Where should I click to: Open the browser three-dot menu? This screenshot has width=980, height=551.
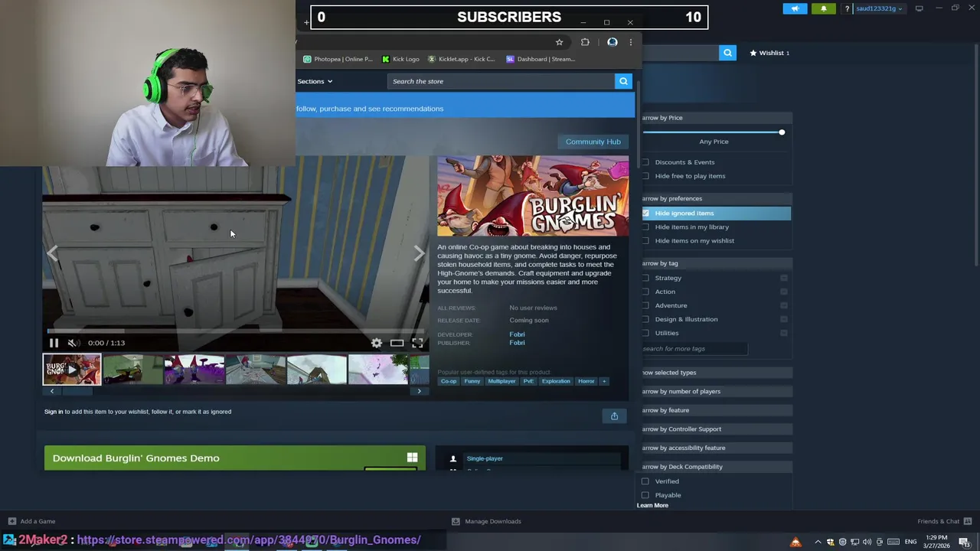pos(630,42)
